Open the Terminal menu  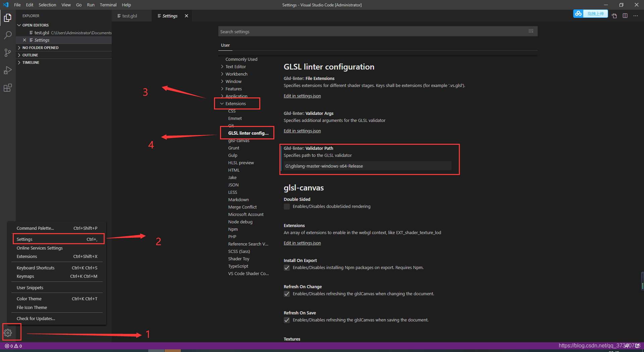point(108,5)
